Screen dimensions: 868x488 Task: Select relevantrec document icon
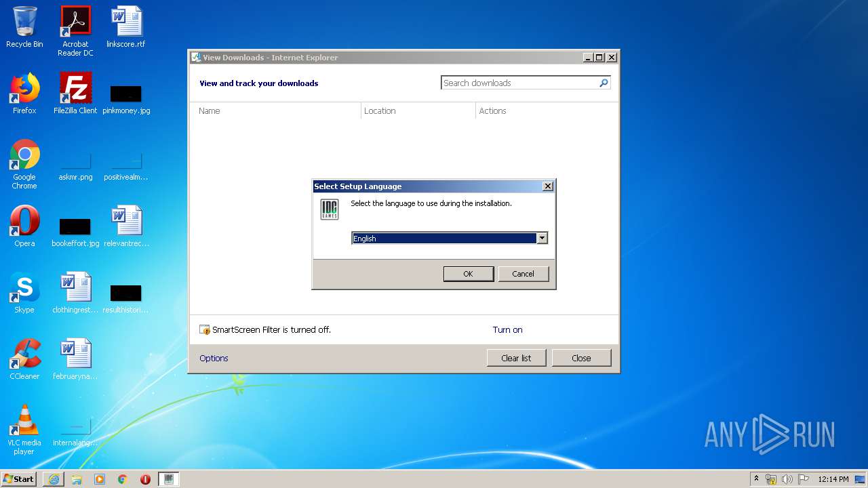[x=126, y=226]
